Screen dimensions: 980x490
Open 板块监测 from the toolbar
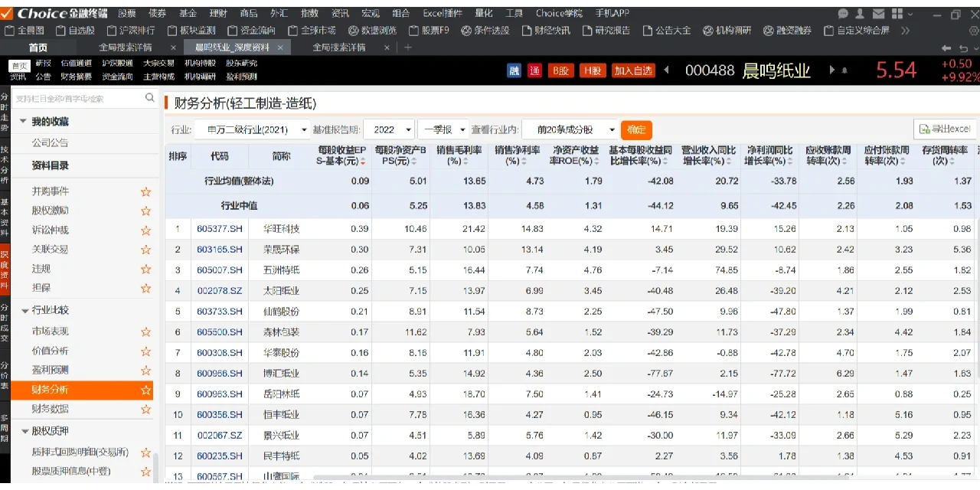(191, 31)
